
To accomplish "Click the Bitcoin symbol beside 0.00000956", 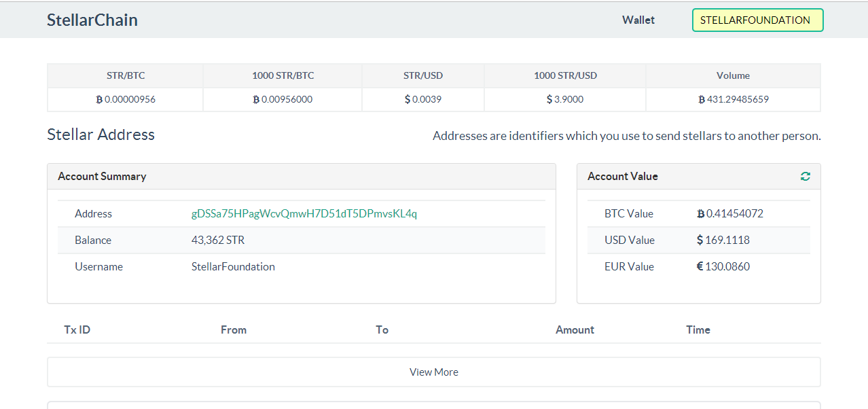I will 99,100.
